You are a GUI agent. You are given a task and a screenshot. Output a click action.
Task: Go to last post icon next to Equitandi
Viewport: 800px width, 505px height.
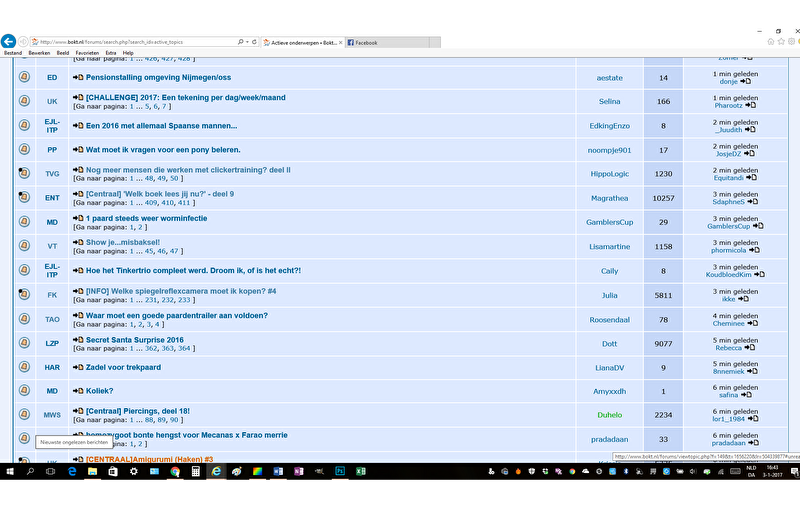point(750,178)
